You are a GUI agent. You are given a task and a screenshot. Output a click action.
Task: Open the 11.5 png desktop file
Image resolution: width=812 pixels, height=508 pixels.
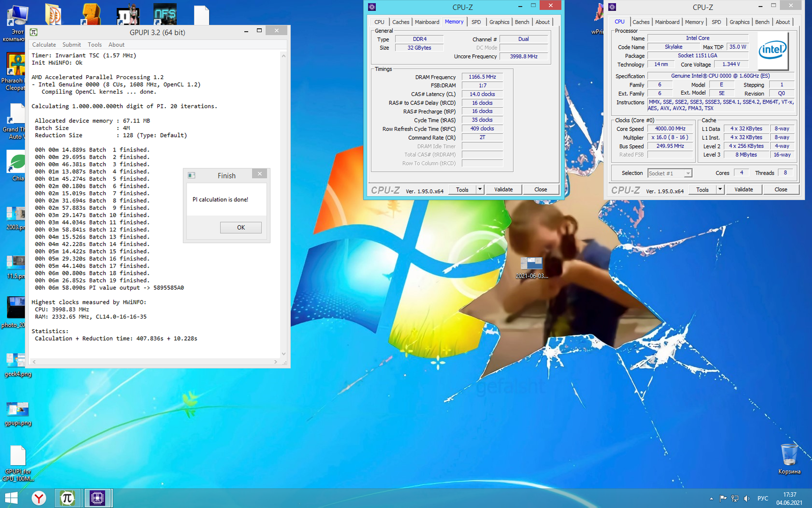pos(16,267)
